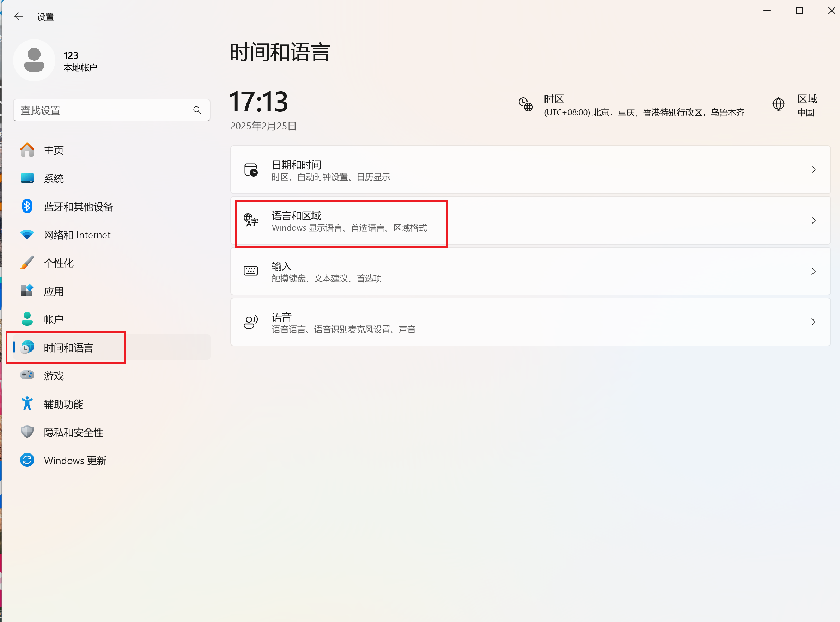The height and width of the screenshot is (622, 840).
Task: Select the 辅助功能 accessibility icon
Action: click(27, 404)
